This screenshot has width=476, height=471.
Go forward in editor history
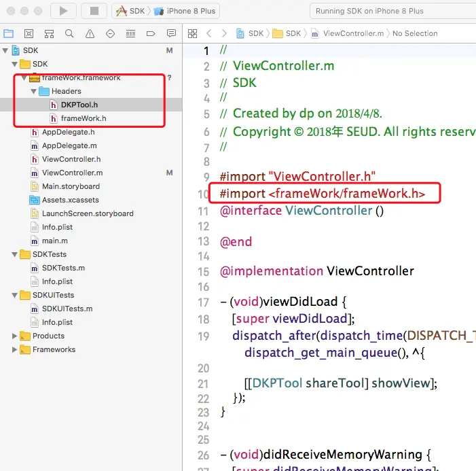pos(224,33)
